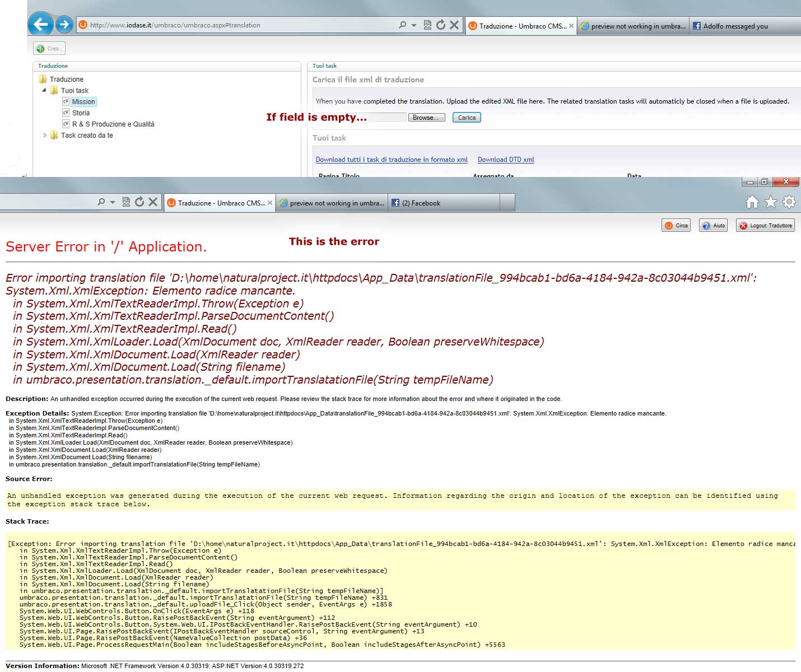Viewport: 801px width, 672px height.
Task: Open a new blank browser tab
Action: point(507,203)
